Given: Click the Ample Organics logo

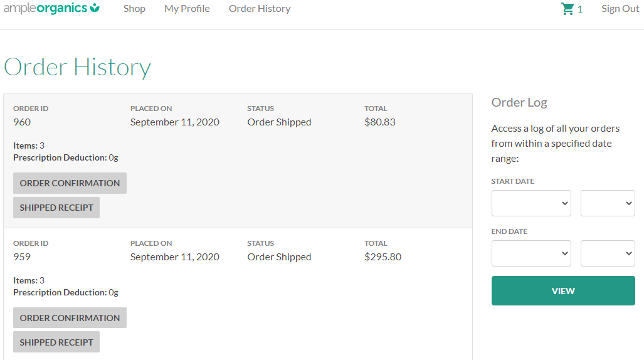Looking at the screenshot, I should pyautogui.click(x=51, y=9).
